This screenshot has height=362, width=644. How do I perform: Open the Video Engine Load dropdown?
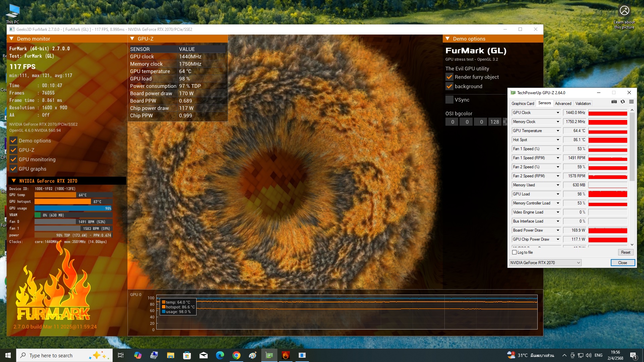tap(558, 212)
